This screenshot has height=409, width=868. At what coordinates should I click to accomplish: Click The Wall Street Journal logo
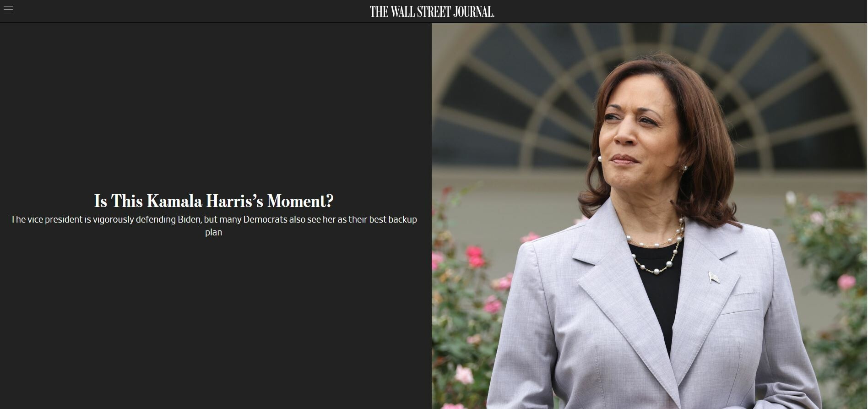[432, 12]
